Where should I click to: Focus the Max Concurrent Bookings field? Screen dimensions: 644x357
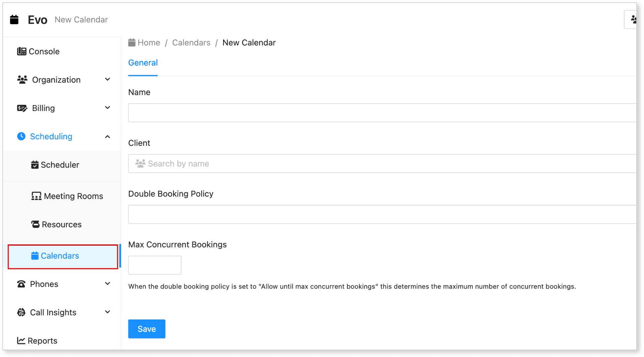click(155, 265)
